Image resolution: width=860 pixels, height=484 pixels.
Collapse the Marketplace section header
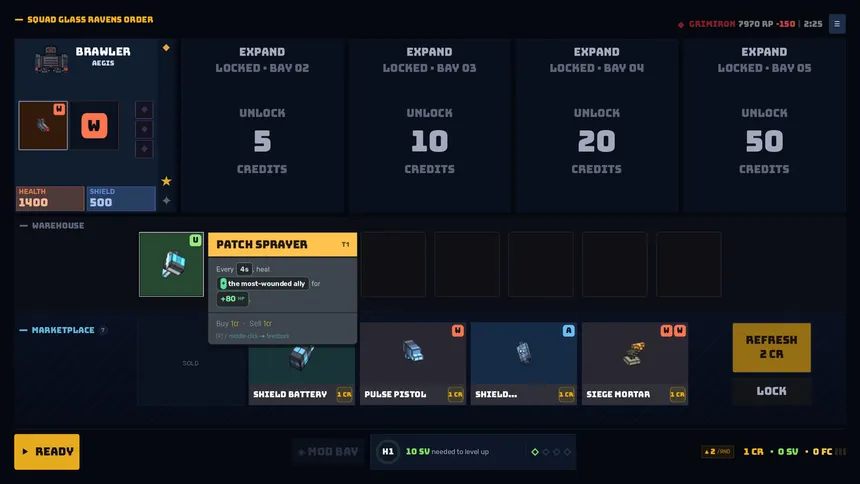[57, 330]
